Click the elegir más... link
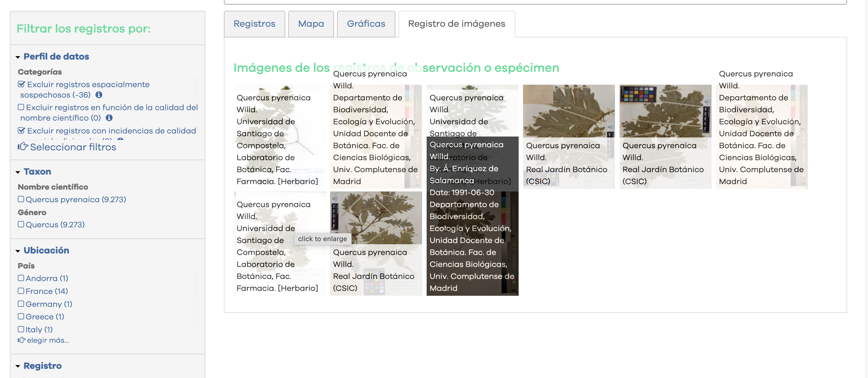The width and height of the screenshot is (868, 378). (48, 340)
